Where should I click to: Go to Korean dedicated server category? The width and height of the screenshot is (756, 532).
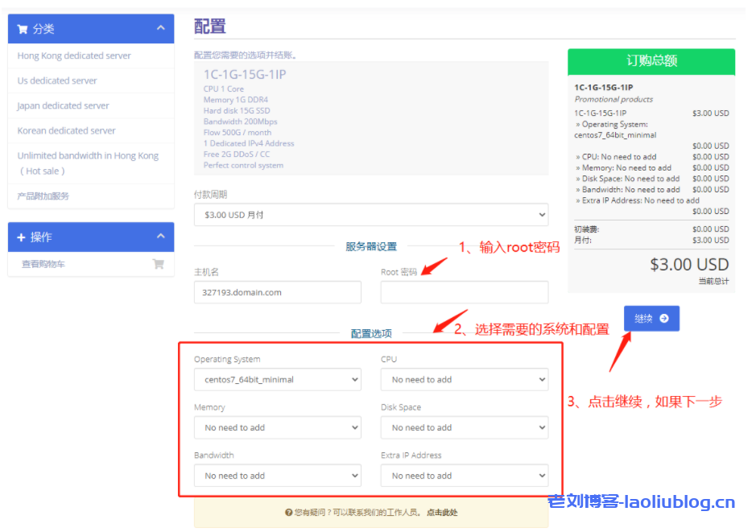pos(67,130)
